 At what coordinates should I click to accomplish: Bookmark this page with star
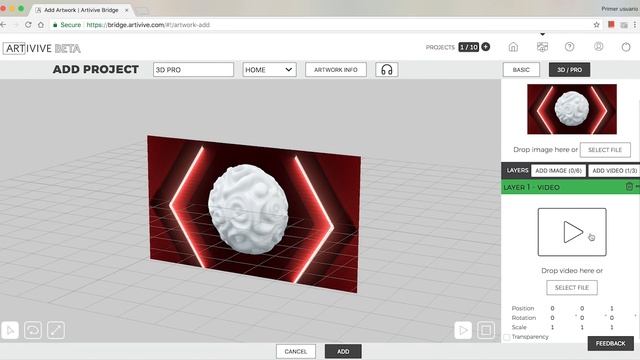(x=596, y=25)
